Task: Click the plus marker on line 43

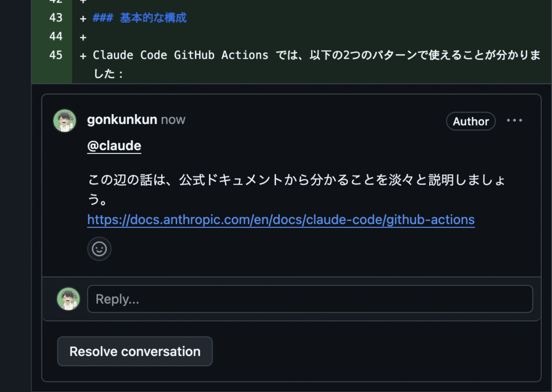Action: coord(83,19)
